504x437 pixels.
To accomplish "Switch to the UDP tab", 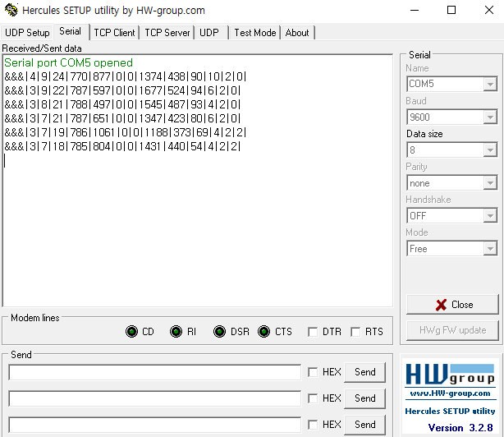I will click(x=209, y=33).
